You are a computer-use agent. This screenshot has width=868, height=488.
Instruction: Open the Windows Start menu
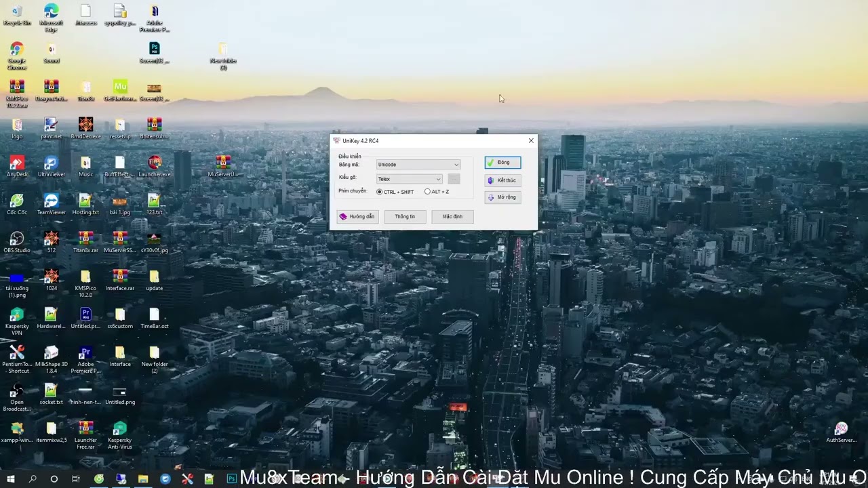click(11, 479)
